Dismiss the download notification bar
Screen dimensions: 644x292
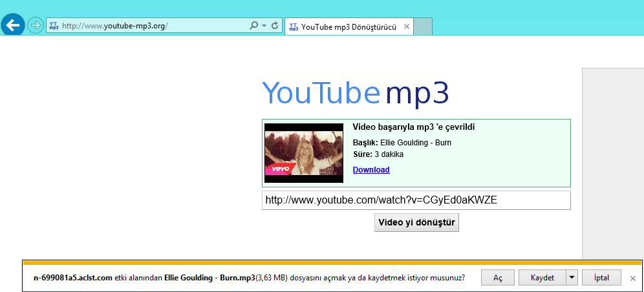[x=633, y=278]
